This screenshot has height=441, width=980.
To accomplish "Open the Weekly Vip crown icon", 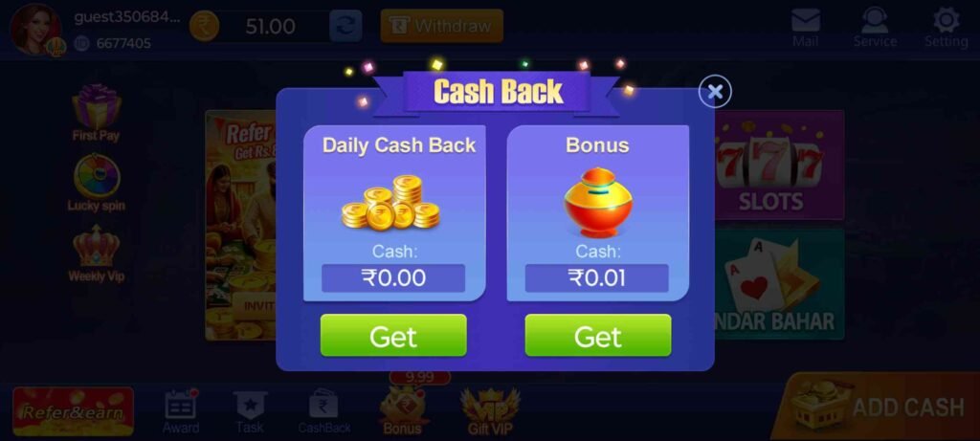I will coord(97,254).
